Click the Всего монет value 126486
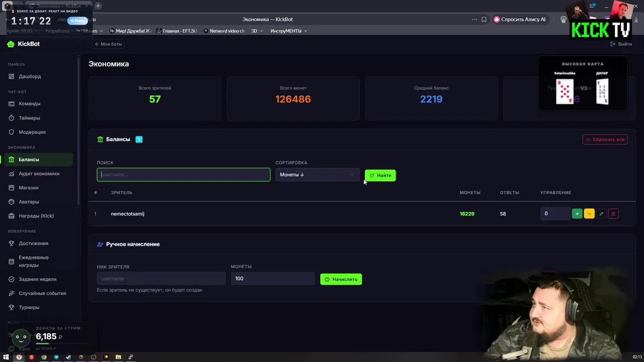This screenshot has width=644, height=362. tap(293, 99)
